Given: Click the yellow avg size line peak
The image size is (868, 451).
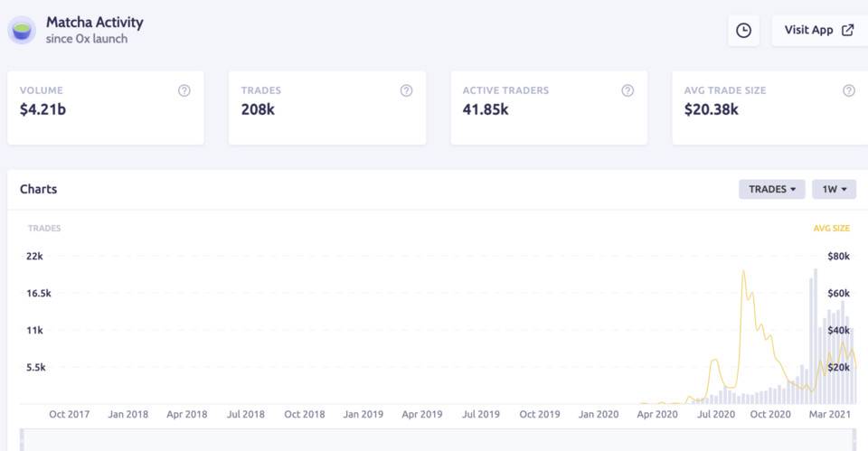Looking at the screenshot, I should [x=743, y=271].
